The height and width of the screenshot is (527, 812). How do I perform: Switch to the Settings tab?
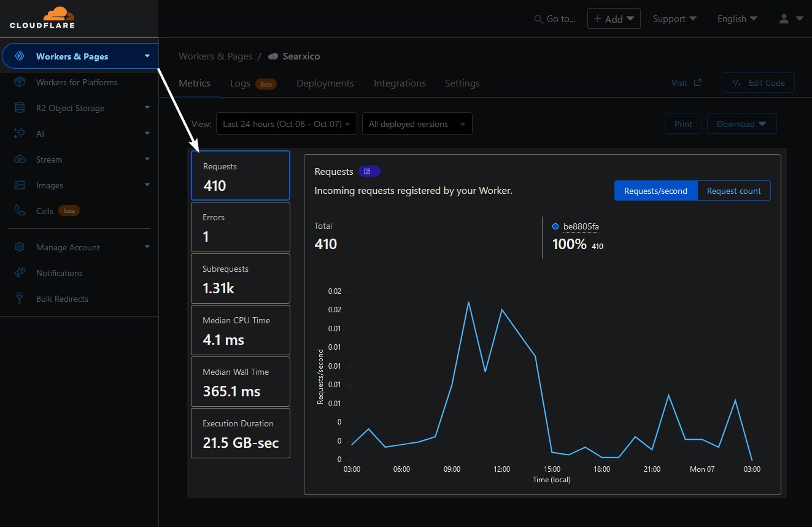(462, 83)
